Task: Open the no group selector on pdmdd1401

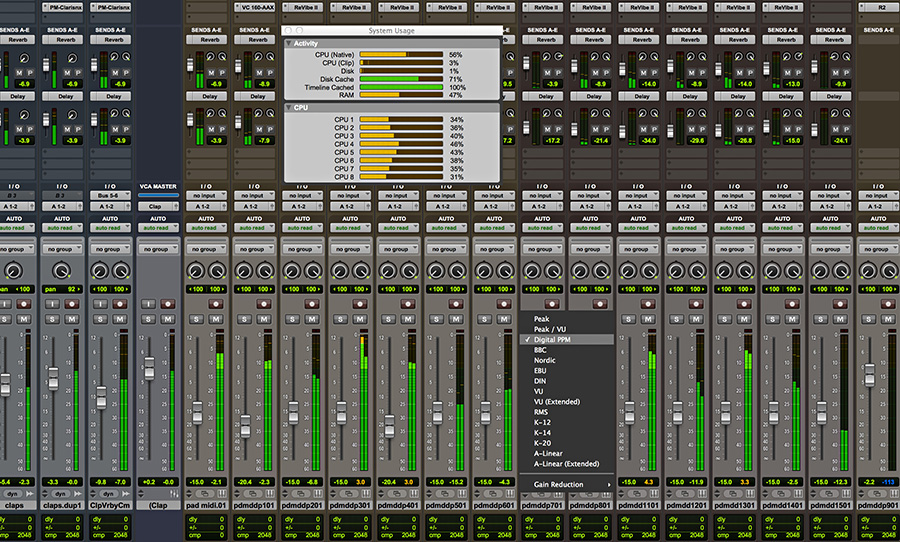Action: click(782, 249)
